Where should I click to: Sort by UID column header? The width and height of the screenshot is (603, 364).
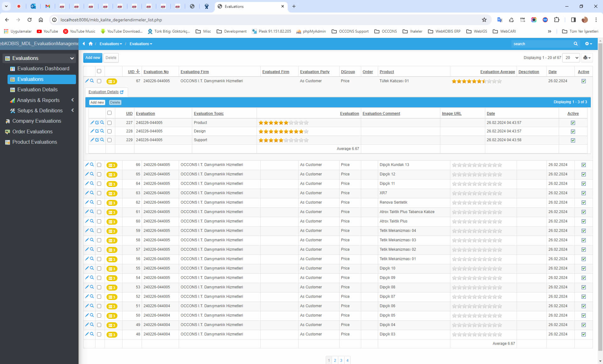click(131, 72)
